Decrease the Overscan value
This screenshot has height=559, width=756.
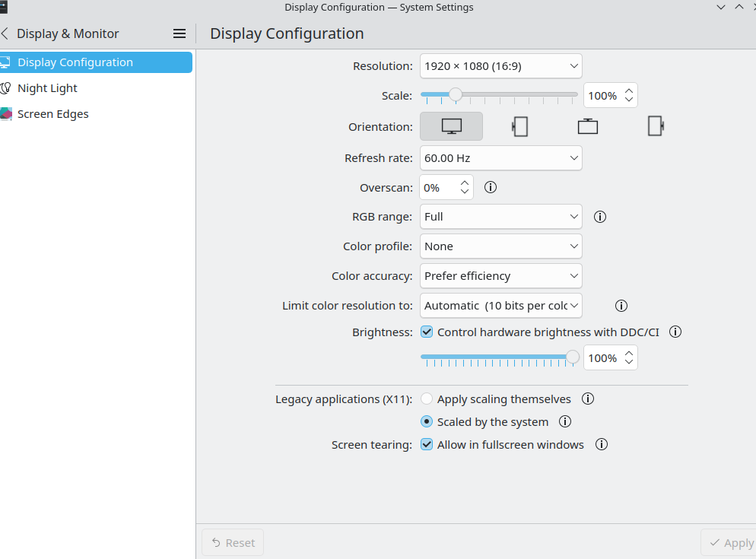(465, 192)
